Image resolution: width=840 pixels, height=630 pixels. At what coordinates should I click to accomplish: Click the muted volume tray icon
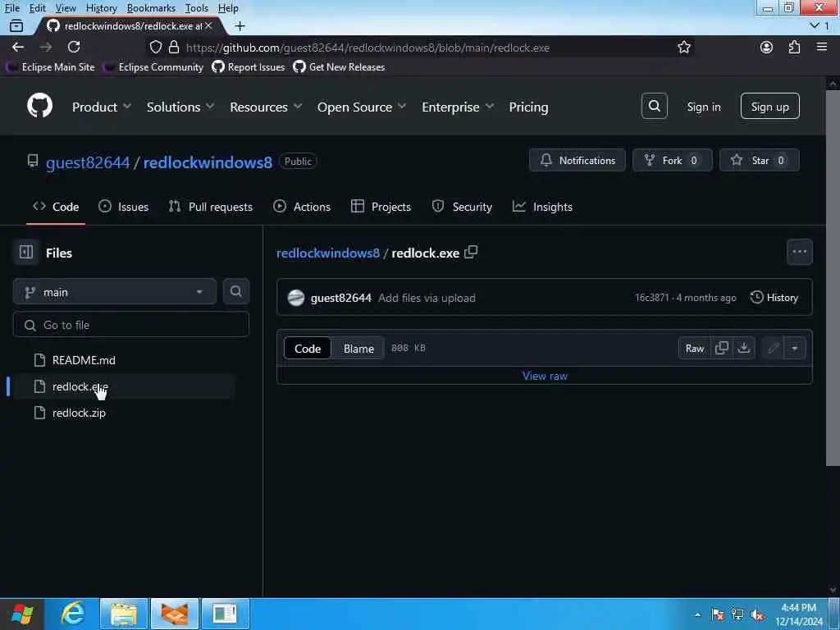coord(757,614)
